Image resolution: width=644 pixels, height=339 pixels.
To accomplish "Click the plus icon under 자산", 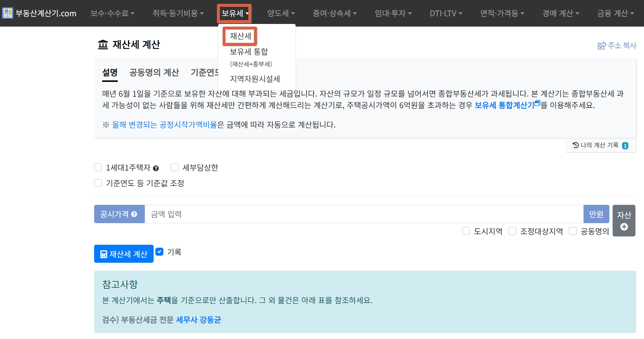I will [624, 227].
